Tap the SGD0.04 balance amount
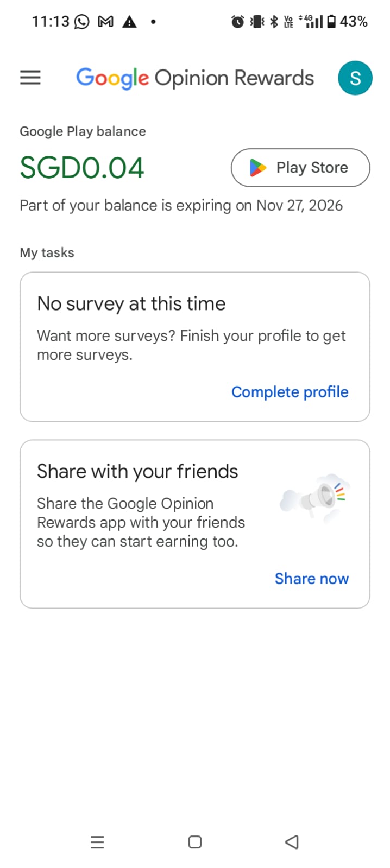Viewport: 390px width, 868px height. (82, 168)
